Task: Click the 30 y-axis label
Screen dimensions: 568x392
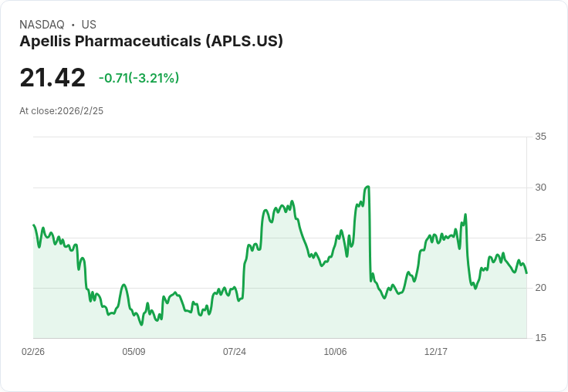Action: point(540,188)
